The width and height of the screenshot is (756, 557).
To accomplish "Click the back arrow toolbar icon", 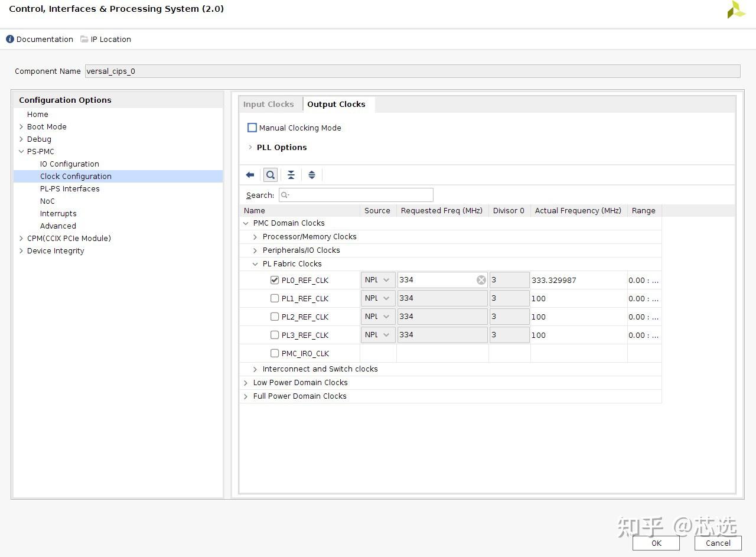I will coord(250,175).
